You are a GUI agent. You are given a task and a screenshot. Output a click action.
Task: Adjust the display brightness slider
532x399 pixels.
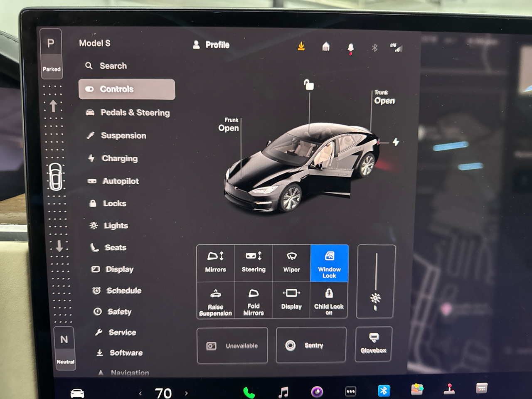coord(376,283)
